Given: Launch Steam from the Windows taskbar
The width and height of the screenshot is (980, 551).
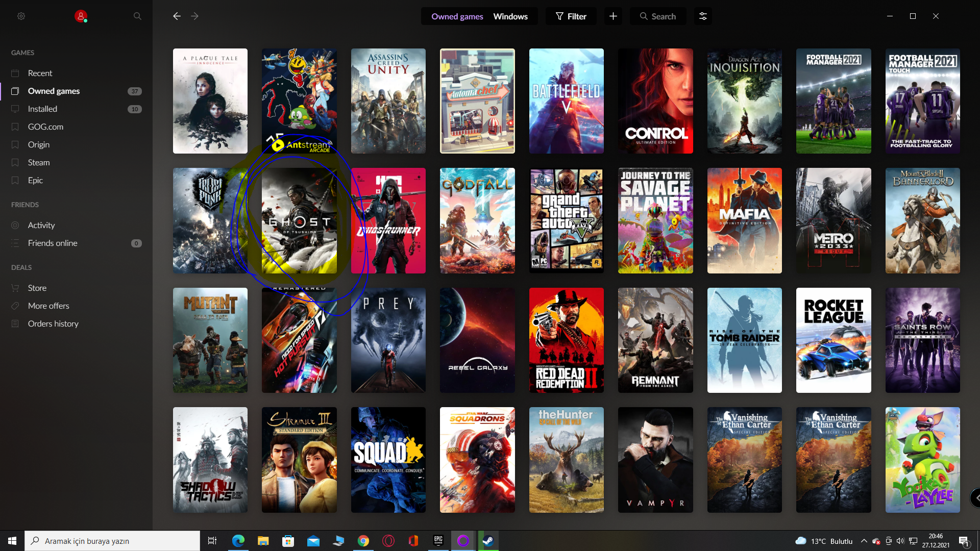Looking at the screenshot, I should click(488, 541).
